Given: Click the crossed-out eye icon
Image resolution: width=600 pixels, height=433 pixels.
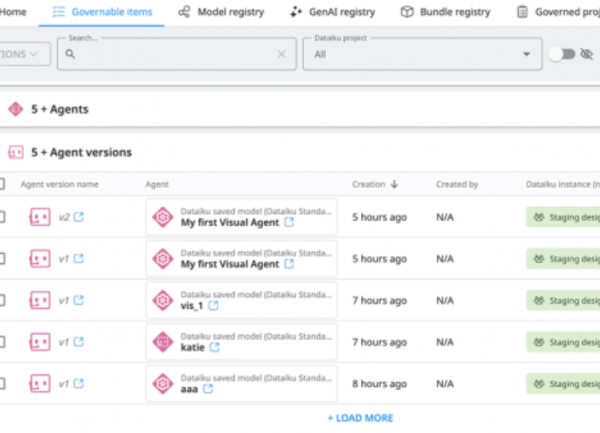Looking at the screenshot, I should (586, 54).
